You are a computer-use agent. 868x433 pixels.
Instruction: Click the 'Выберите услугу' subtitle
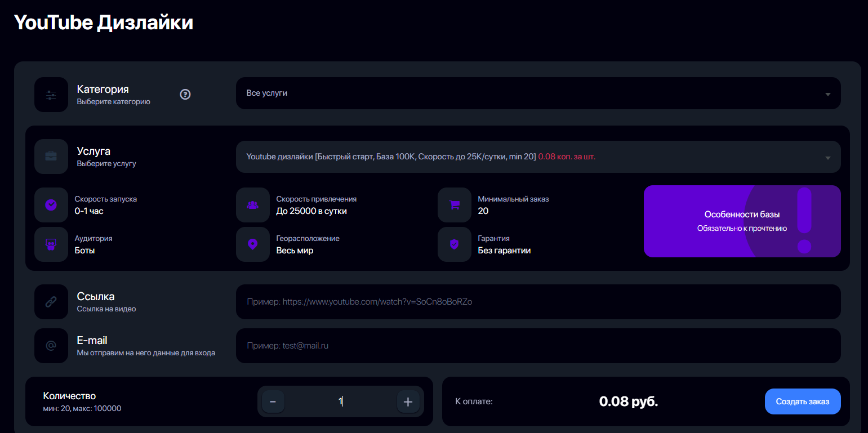click(x=106, y=164)
